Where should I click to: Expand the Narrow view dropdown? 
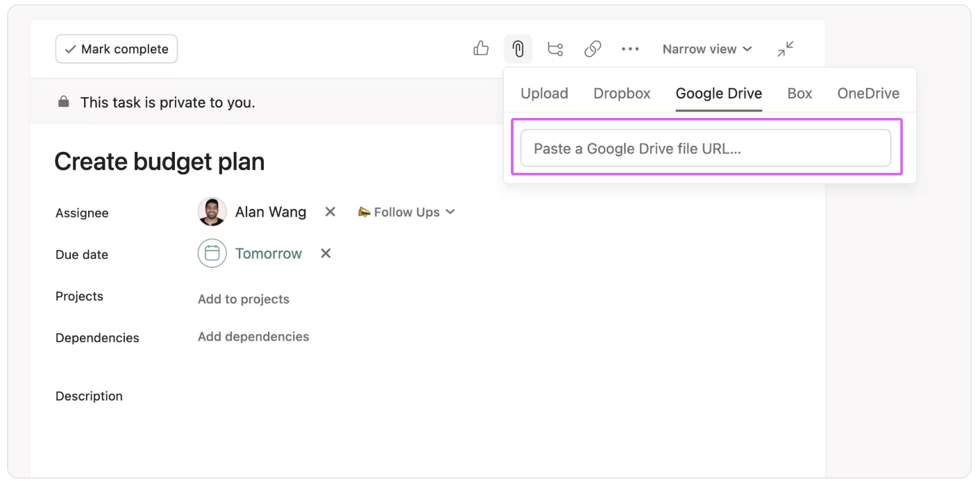tap(707, 49)
